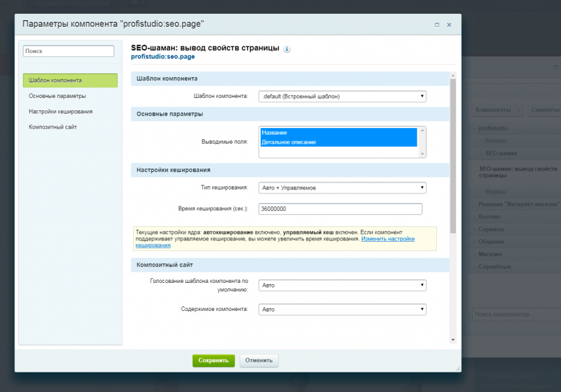Click the Сохранить button
Screen dimensions: 561x392
coord(214,360)
